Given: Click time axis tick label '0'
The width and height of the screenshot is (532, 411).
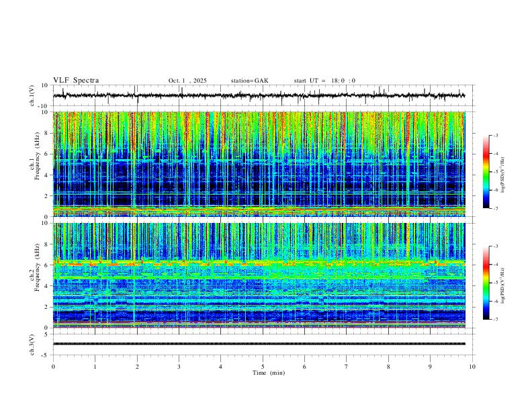Looking at the screenshot, I should pyautogui.click(x=53, y=367).
